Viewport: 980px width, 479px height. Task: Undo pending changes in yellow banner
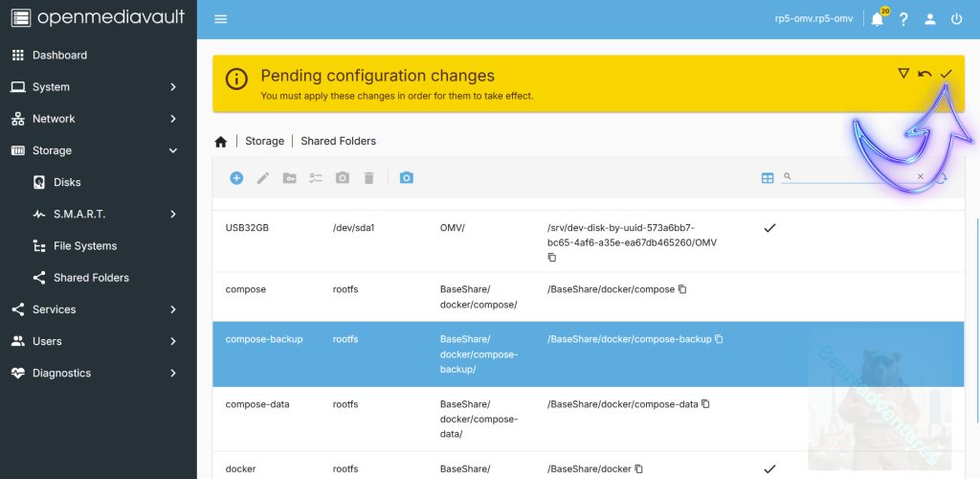[924, 74]
